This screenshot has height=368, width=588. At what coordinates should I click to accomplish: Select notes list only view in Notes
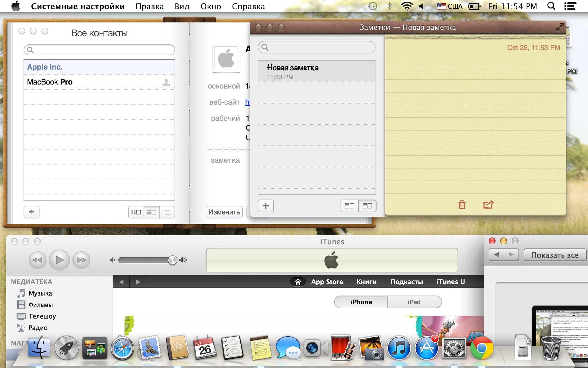coord(367,206)
